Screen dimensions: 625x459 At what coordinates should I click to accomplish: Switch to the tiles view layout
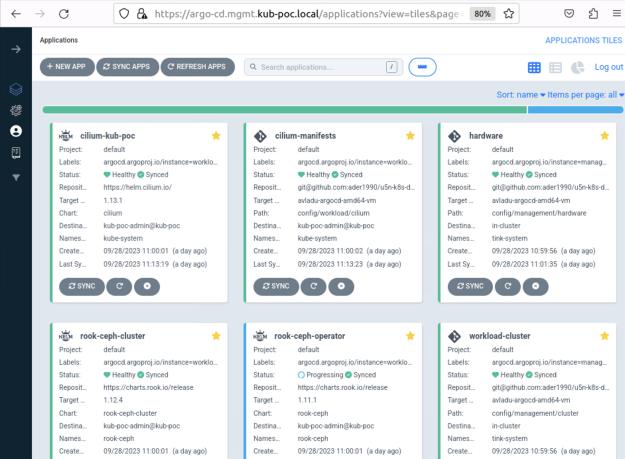534,67
